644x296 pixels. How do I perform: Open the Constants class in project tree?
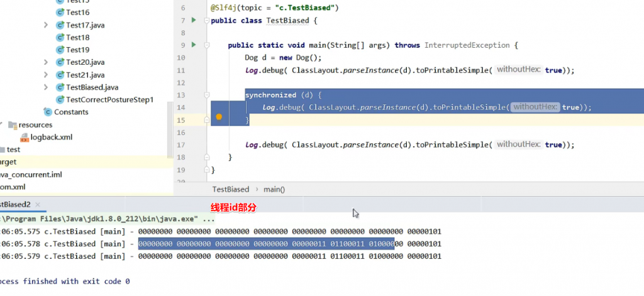[x=70, y=112]
